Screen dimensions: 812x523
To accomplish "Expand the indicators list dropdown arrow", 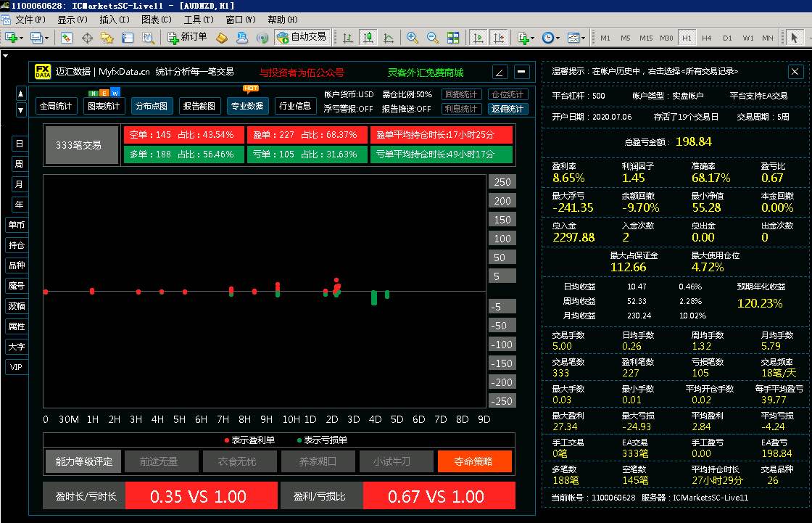I will [x=532, y=38].
